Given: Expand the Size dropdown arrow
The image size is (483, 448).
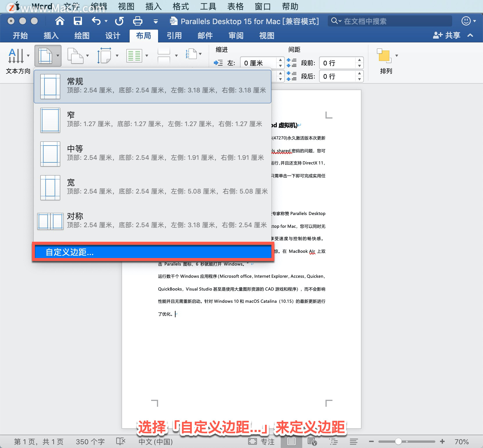Looking at the screenshot, I should coord(117,55).
